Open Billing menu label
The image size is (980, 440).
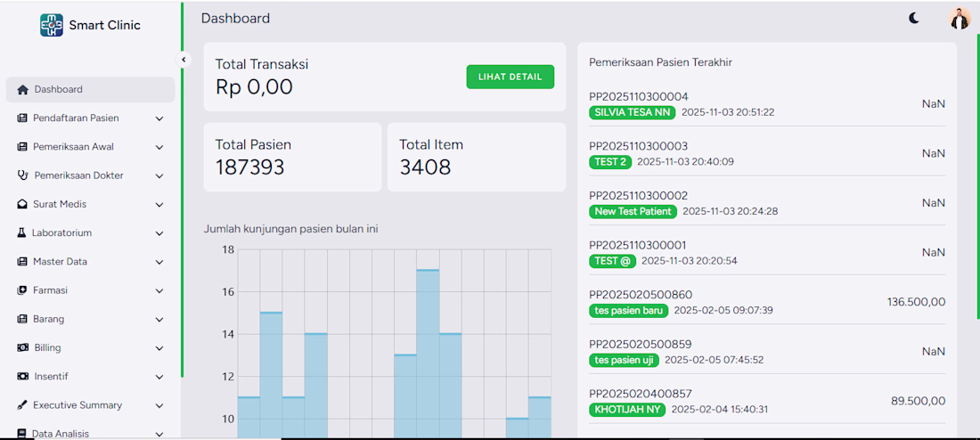click(47, 347)
